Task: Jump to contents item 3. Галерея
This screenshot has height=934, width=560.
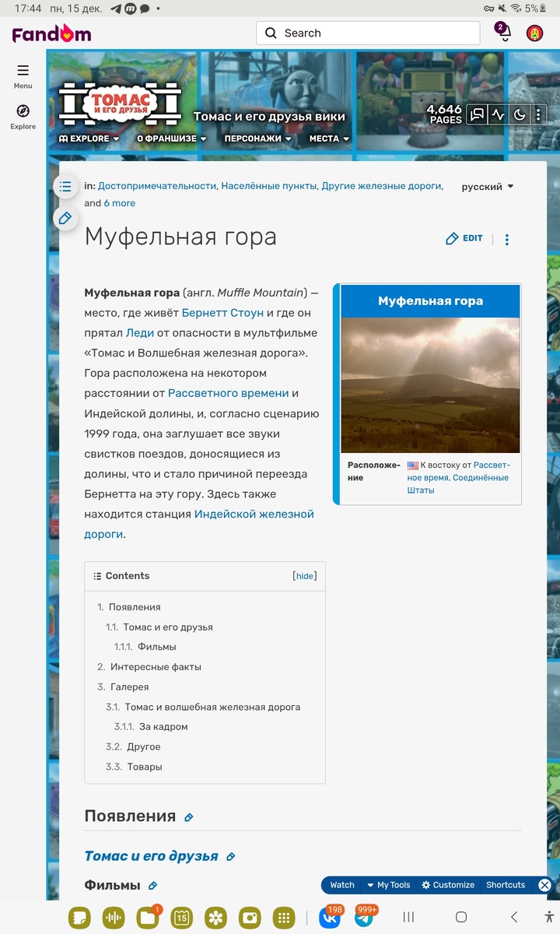Action: (123, 687)
